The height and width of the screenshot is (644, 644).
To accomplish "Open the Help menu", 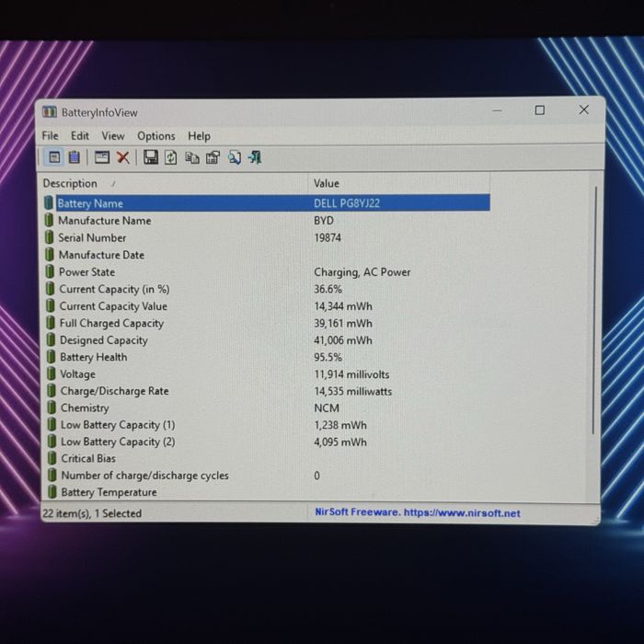I will pyautogui.click(x=200, y=136).
